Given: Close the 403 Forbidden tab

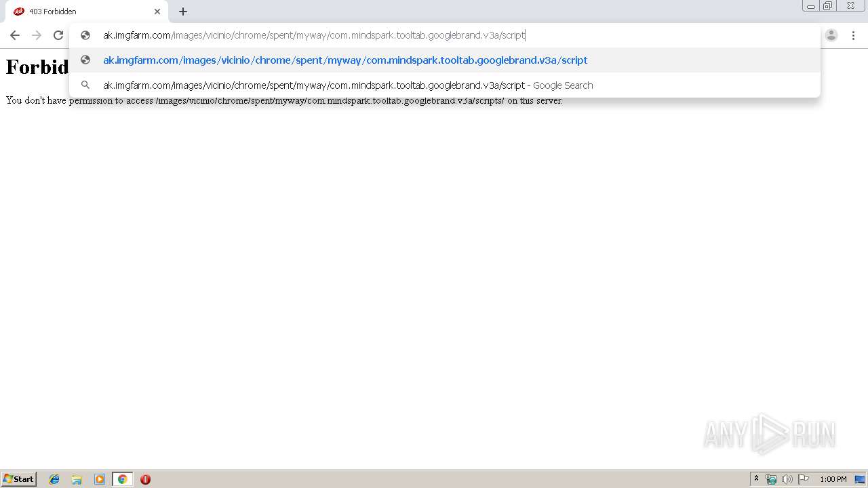Looking at the screenshot, I should coord(157,12).
